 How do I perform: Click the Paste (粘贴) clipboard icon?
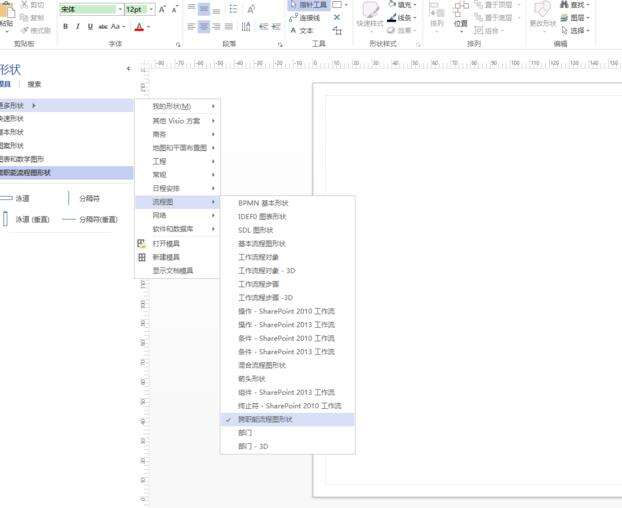pos(6,10)
